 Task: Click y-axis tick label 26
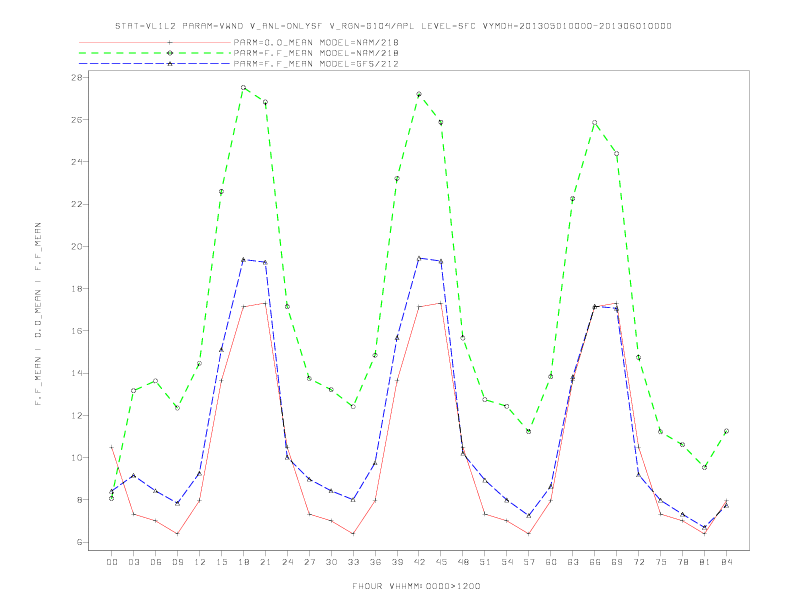(77, 120)
